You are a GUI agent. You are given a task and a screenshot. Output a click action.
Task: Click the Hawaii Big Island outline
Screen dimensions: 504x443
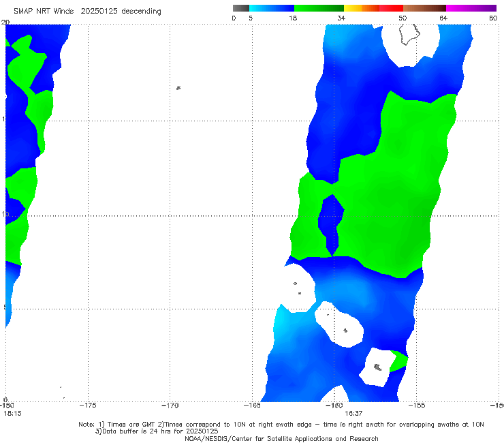pyautogui.click(x=409, y=34)
